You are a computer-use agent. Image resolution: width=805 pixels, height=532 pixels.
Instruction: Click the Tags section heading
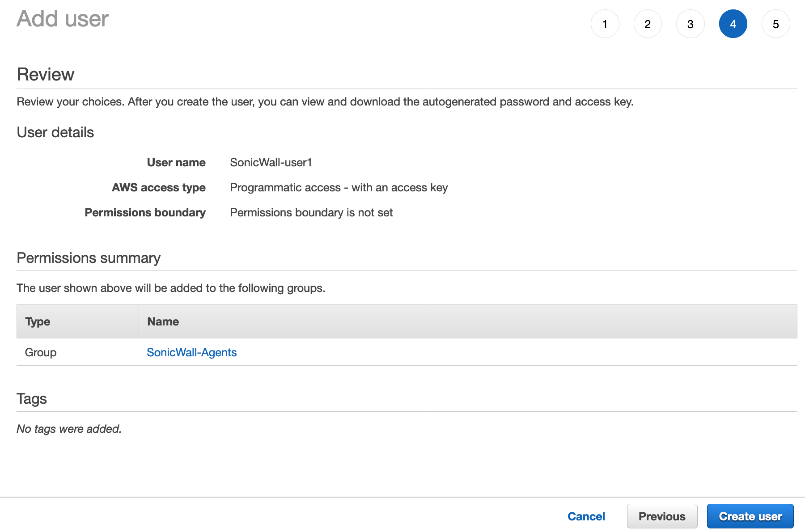pos(32,398)
